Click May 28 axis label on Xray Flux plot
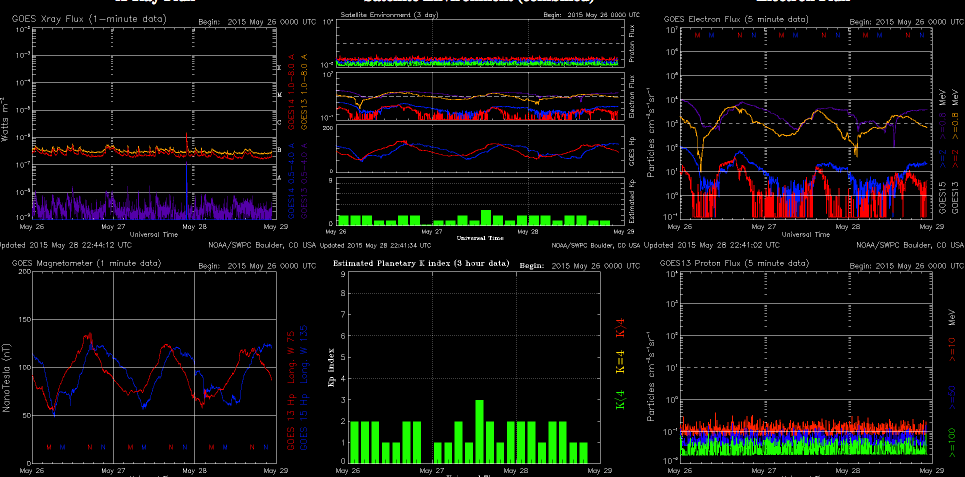Viewport: 965px width, 477px height. 189,227
